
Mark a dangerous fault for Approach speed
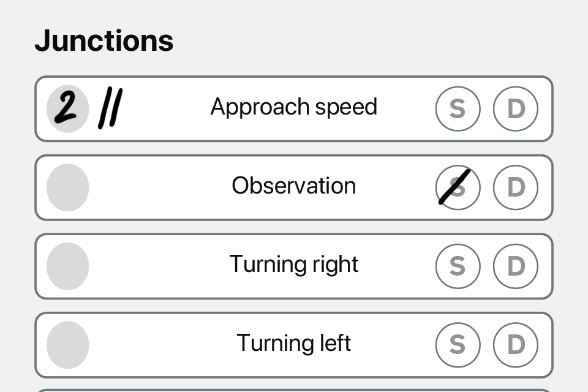[x=516, y=108]
